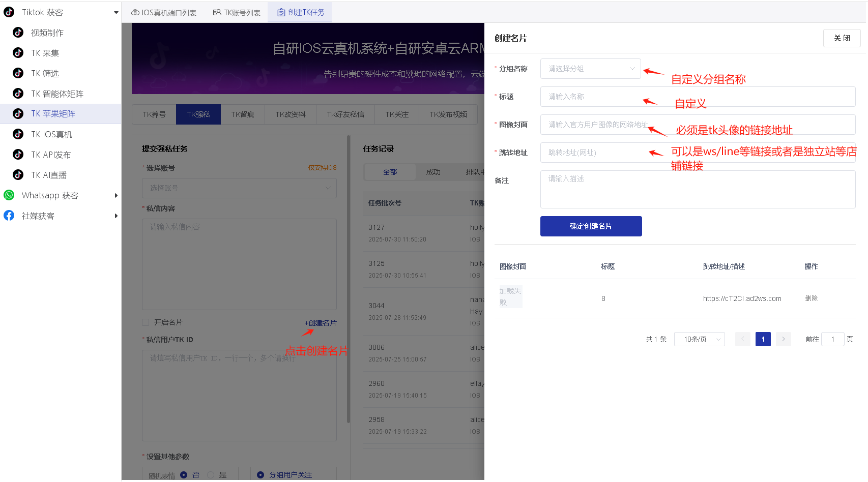This screenshot has height=482, width=868.
Task: Select 是 for 随机表情
Action: click(211, 474)
